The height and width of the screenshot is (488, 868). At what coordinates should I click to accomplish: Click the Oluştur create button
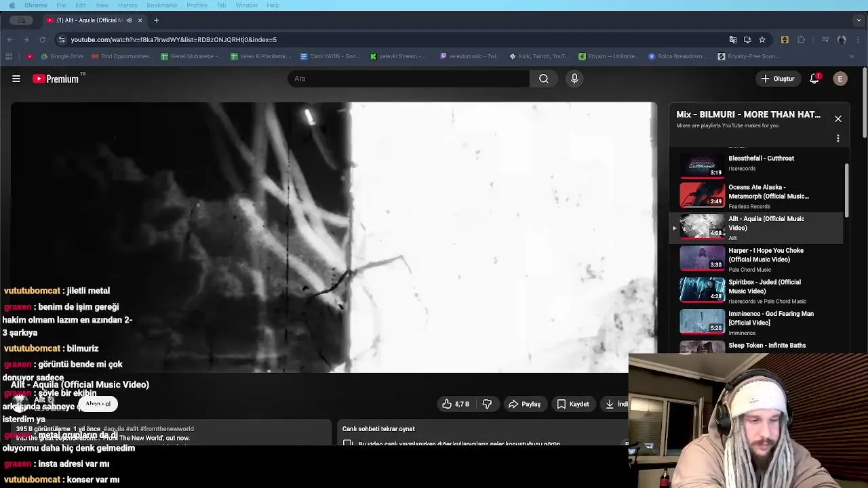(x=777, y=79)
